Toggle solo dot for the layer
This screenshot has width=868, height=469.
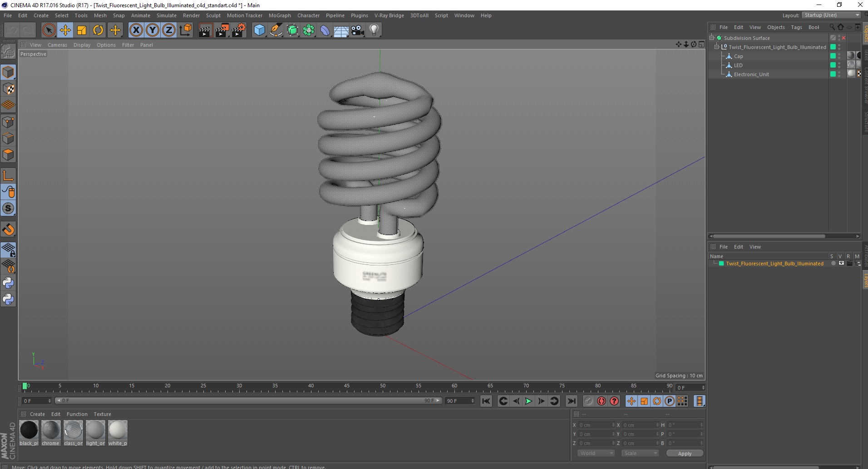point(833,263)
